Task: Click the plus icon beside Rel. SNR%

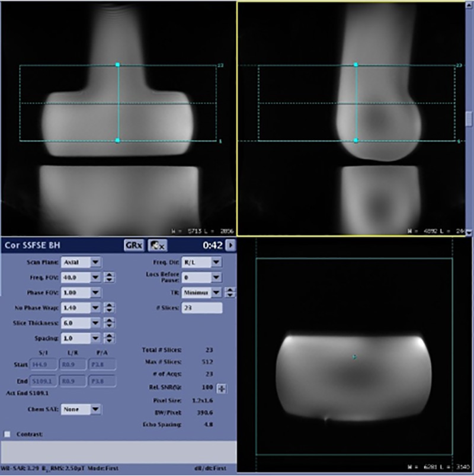Action: click(223, 389)
